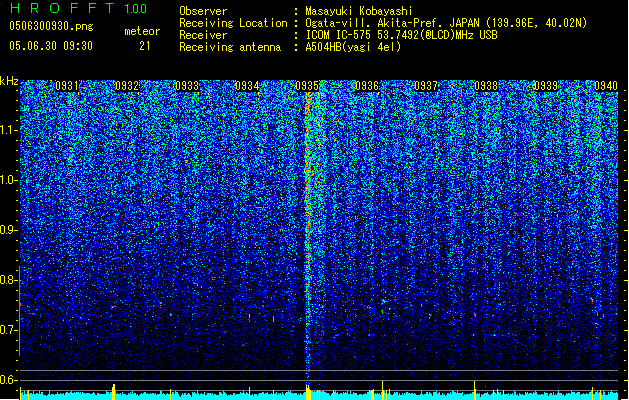This screenshot has height=400, width=629.
Task: Click the Receiving Location label
Action: pyautogui.click(x=233, y=23)
